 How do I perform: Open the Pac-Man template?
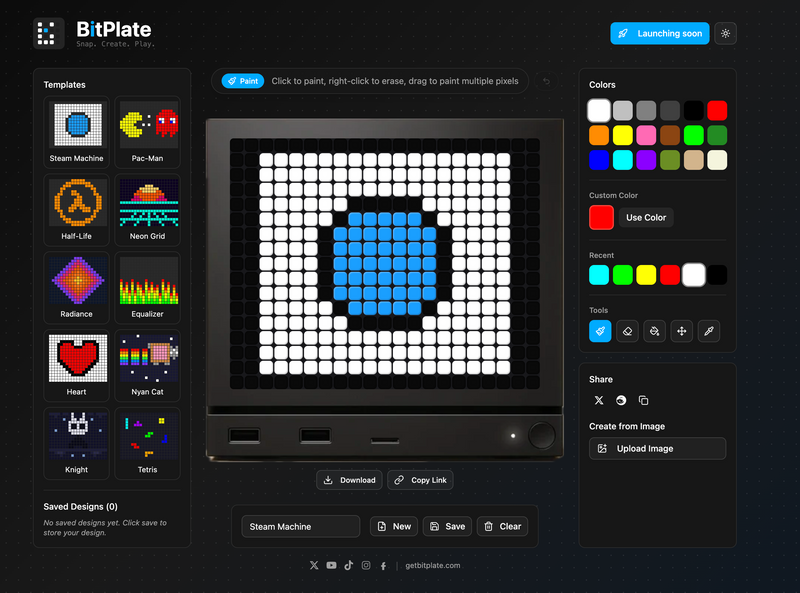click(147, 133)
